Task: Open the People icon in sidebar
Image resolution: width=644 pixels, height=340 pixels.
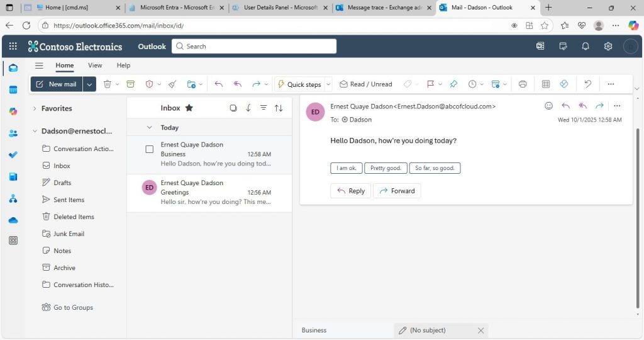Action: 13,133
